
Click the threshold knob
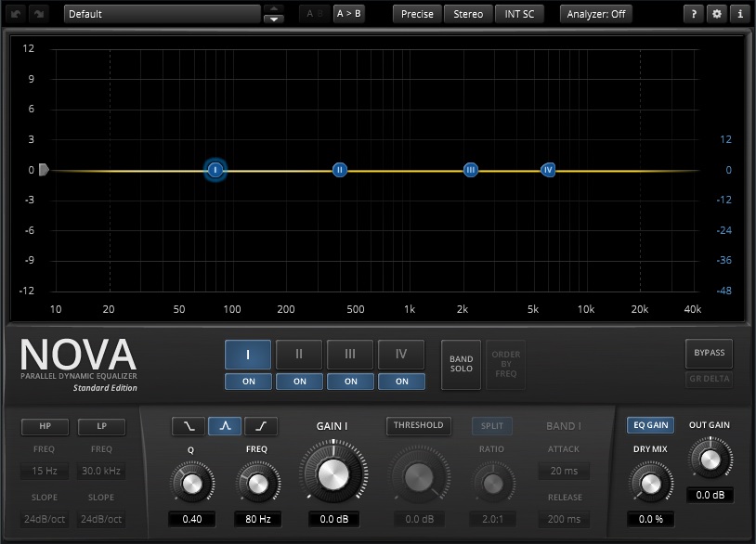pyautogui.click(x=419, y=477)
